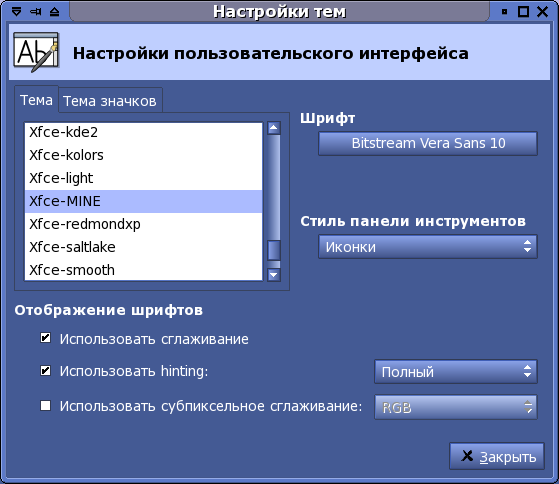Select the Xfce-saltlake theme

click(x=143, y=247)
